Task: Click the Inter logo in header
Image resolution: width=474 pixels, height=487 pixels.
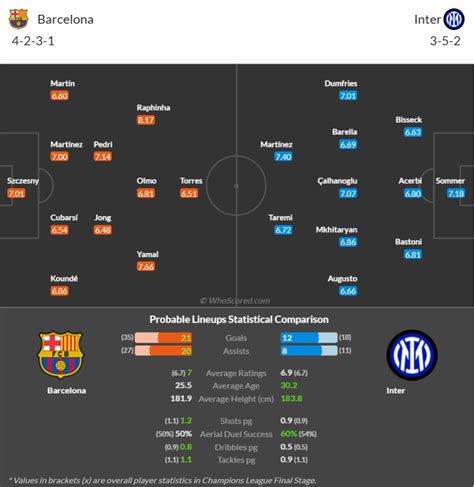Action: 454,19
